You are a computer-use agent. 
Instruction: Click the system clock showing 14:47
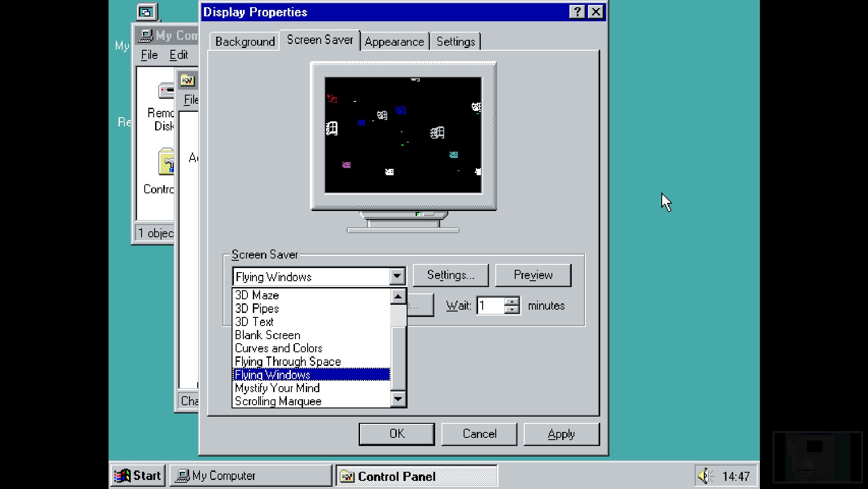[x=736, y=476]
